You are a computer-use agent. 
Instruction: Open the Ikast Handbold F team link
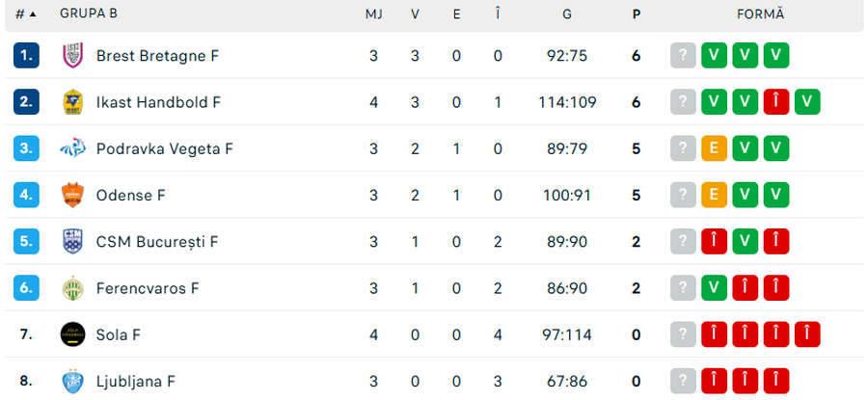coord(158,102)
